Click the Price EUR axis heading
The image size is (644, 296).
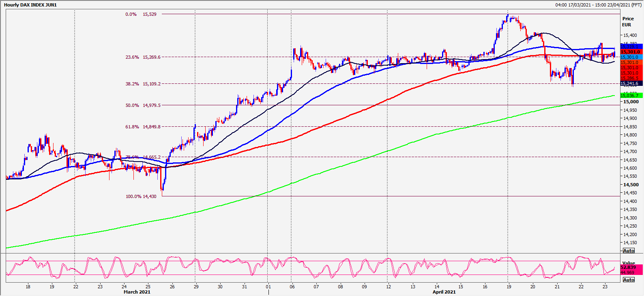[x=628, y=21]
